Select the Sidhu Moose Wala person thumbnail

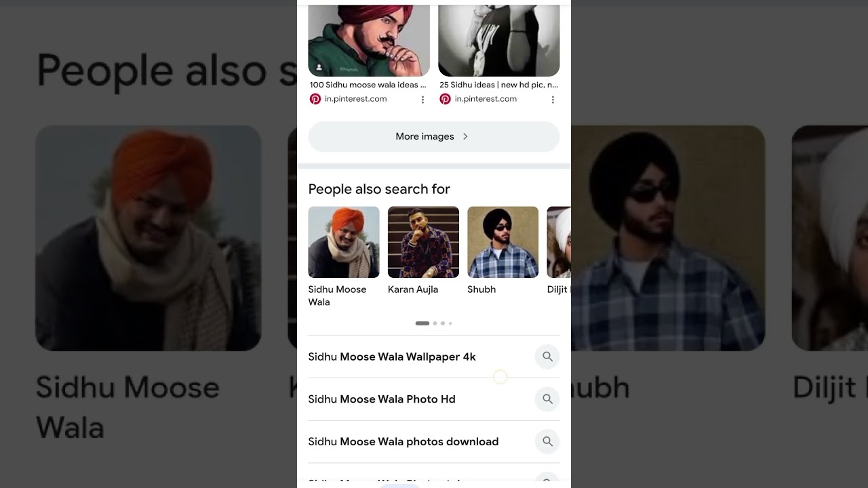pos(344,242)
